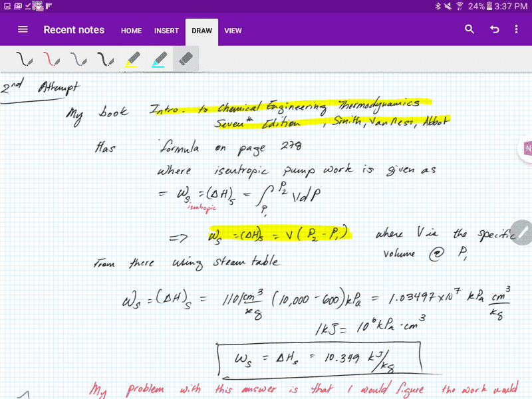The width and height of the screenshot is (532, 399).
Task: Tap the boxed '10.349 kJ/kg' result
Action: 320,359
